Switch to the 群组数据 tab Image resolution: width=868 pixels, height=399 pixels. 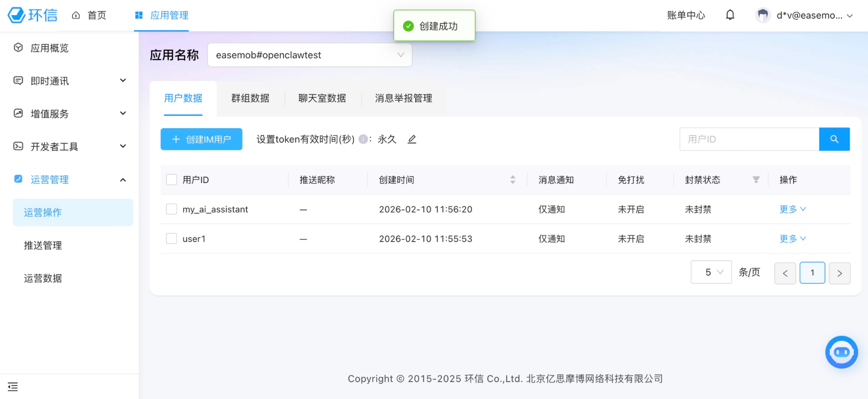tap(250, 98)
